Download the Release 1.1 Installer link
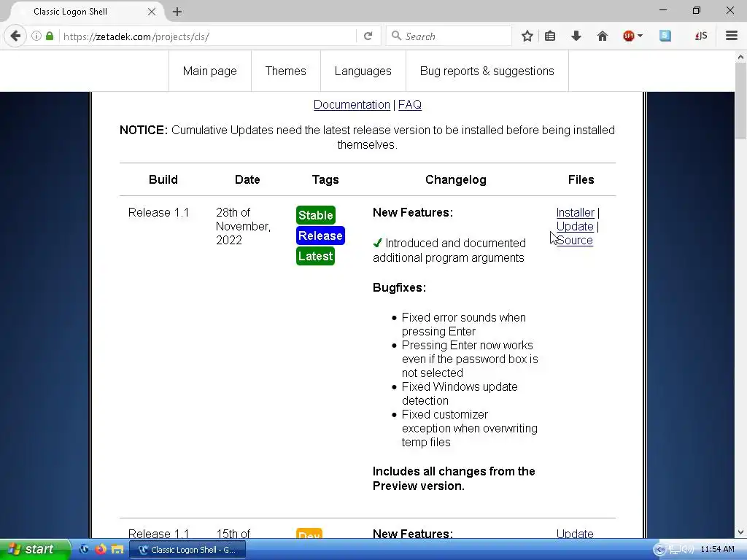 coord(575,212)
